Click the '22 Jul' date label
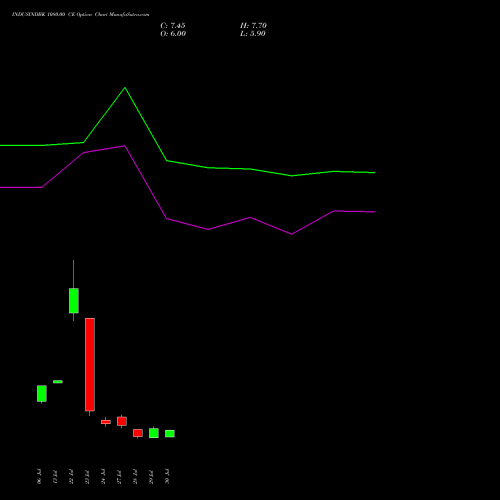500x500 pixels. [x=71, y=476]
